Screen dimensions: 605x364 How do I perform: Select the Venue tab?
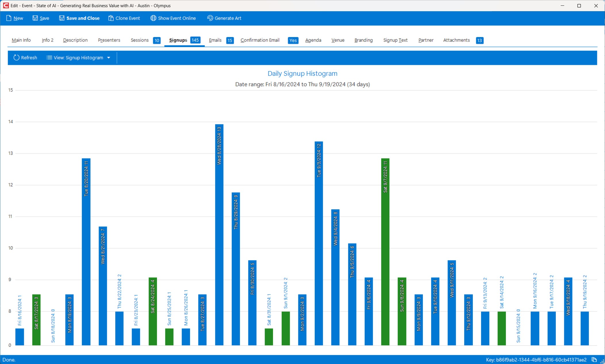coord(338,40)
